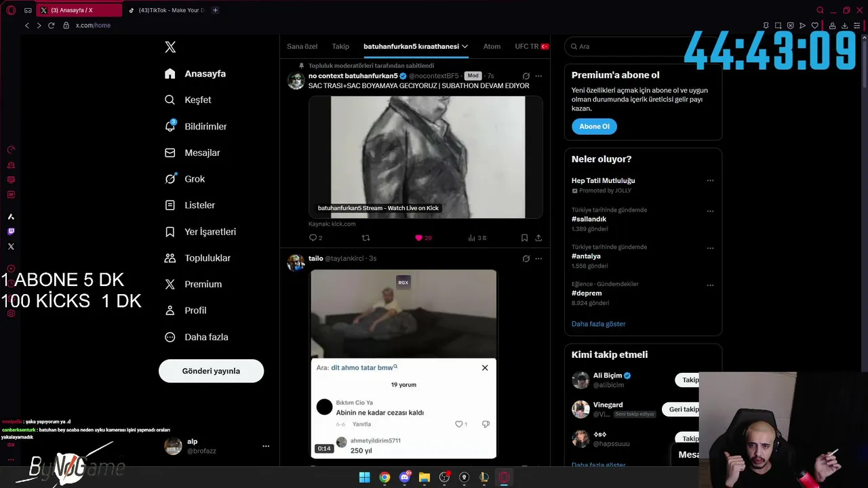Open Yer İşaretleri bookmarks
The height and width of the screenshot is (488, 868).
[200, 232]
